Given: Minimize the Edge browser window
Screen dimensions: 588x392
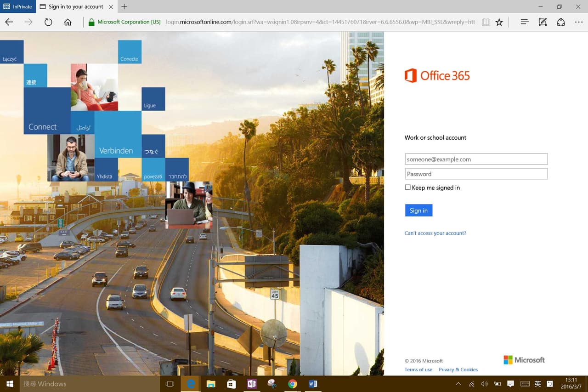Looking at the screenshot, I should pos(540,6).
